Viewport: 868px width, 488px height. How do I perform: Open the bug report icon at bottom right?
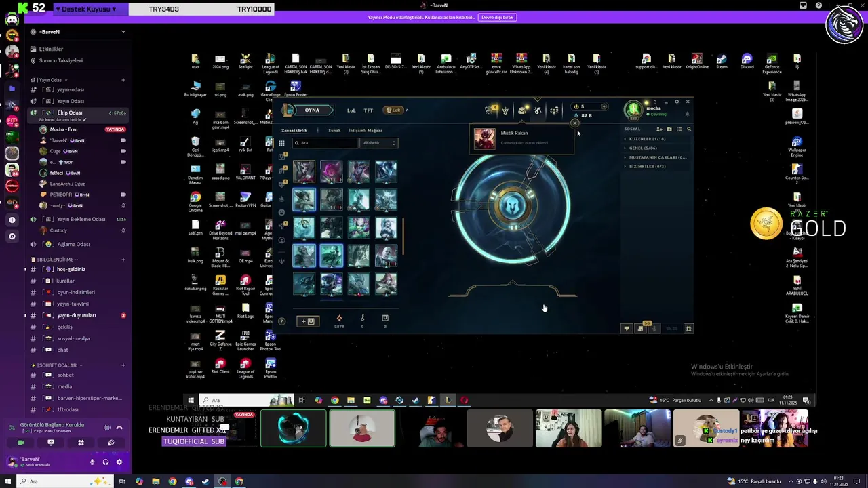(x=688, y=329)
